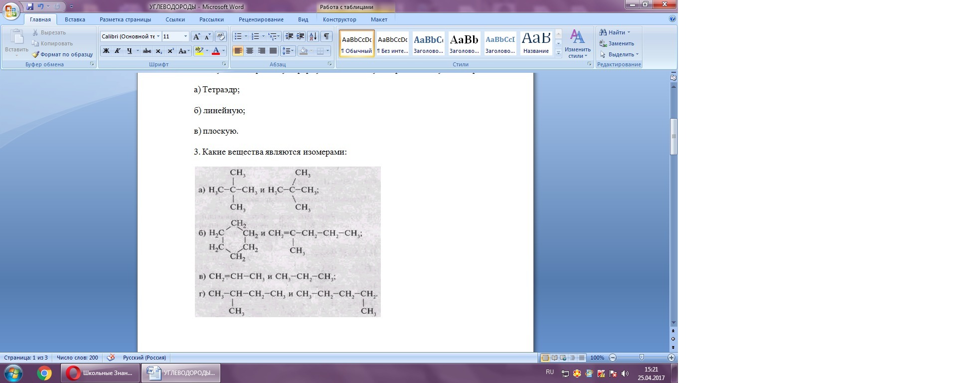Pick up formatting with Формат по образцу
This screenshot has height=383, width=980.
62,54
